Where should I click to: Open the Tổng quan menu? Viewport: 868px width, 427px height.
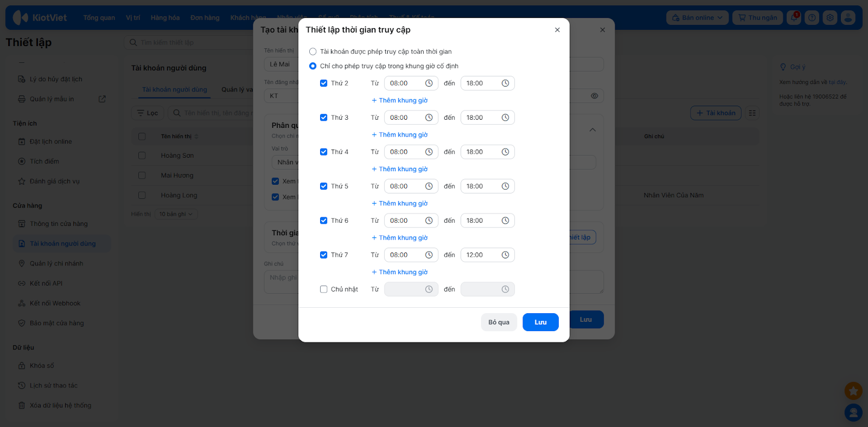click(x=99, y=18)
